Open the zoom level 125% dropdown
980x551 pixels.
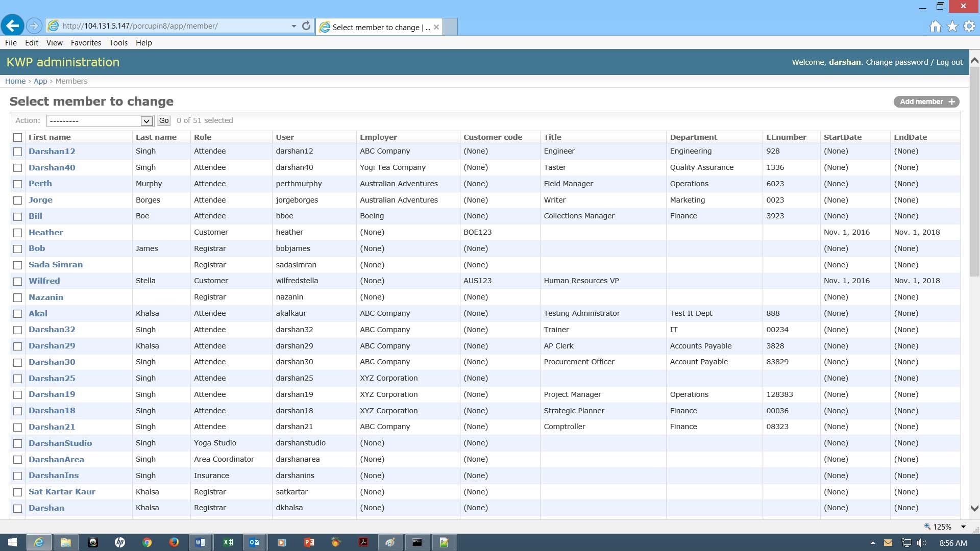(963, 527)
